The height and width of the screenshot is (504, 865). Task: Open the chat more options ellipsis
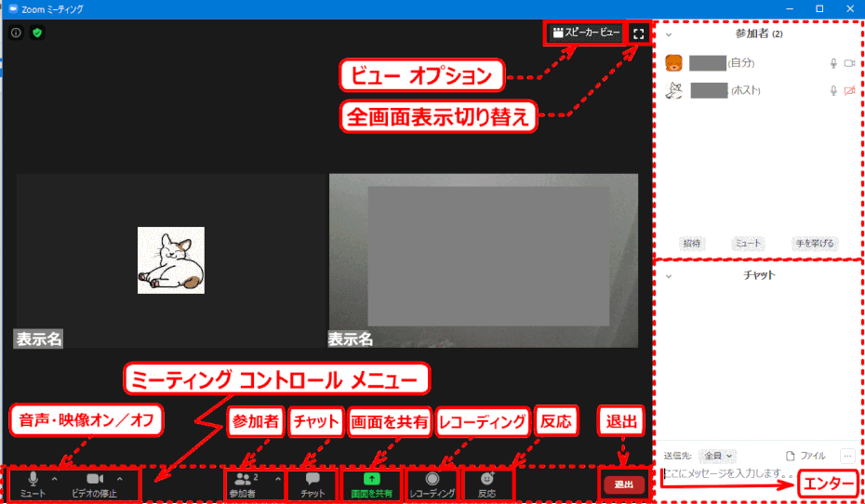click(848, 456)
